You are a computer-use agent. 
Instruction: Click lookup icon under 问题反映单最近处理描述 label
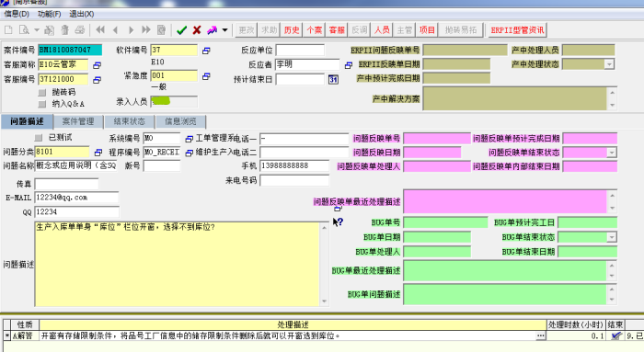click(x=338, y=209)
